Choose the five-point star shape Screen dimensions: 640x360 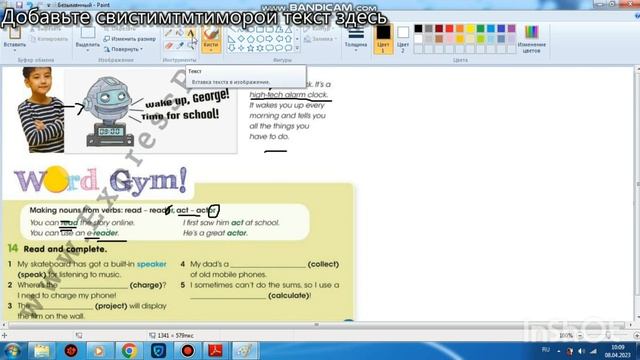click(x=251, y=48)
